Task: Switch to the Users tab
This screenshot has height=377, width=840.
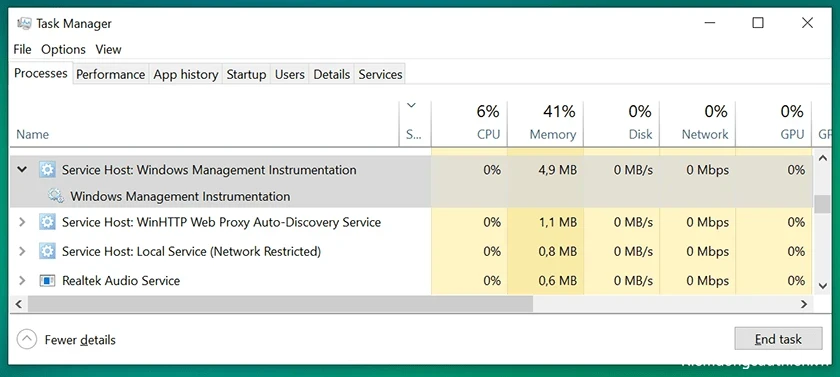Action: [x=290, y=74]
